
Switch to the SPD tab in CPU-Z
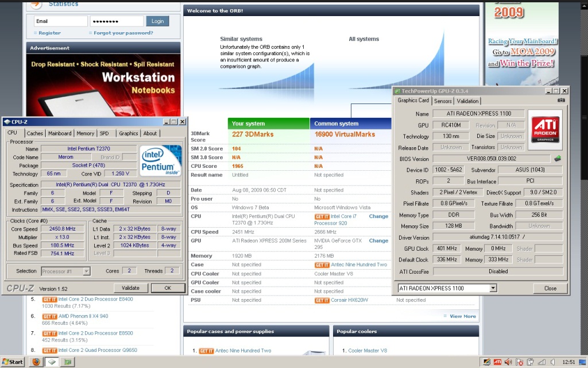[x=105, y=133]
